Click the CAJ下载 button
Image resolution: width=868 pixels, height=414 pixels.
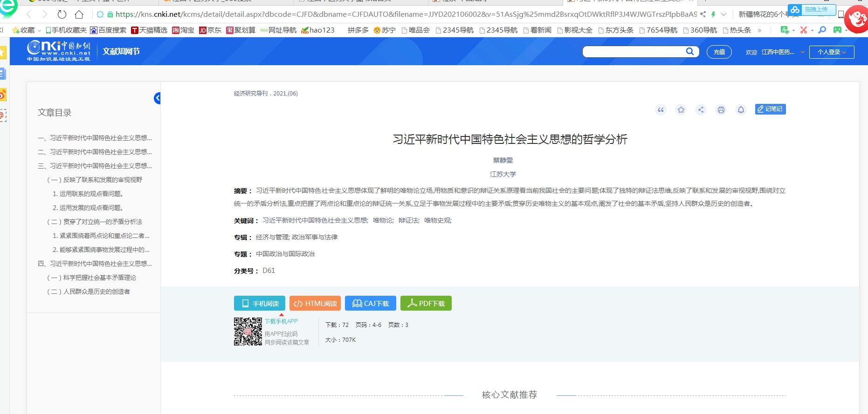point(371,303)
